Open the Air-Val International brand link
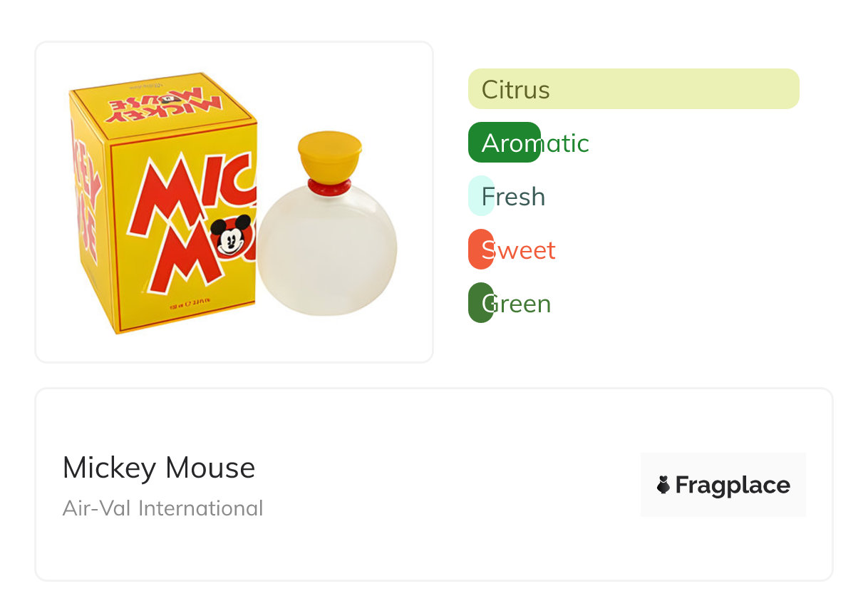This screenshot has width=868, height=616. click(x=163, y=508)
